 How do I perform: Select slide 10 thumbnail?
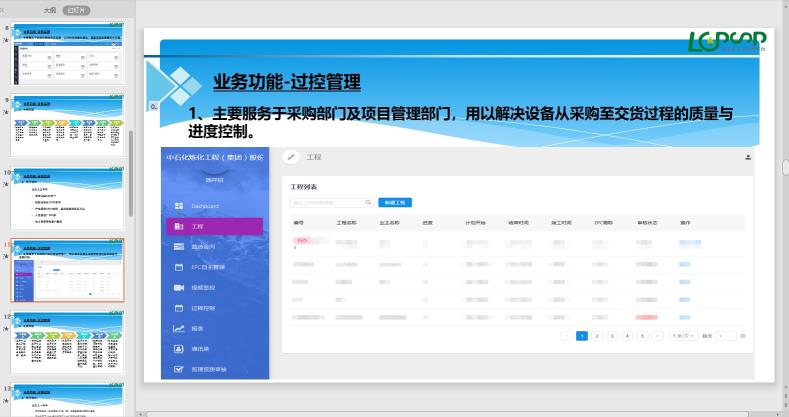pos(67,198)
